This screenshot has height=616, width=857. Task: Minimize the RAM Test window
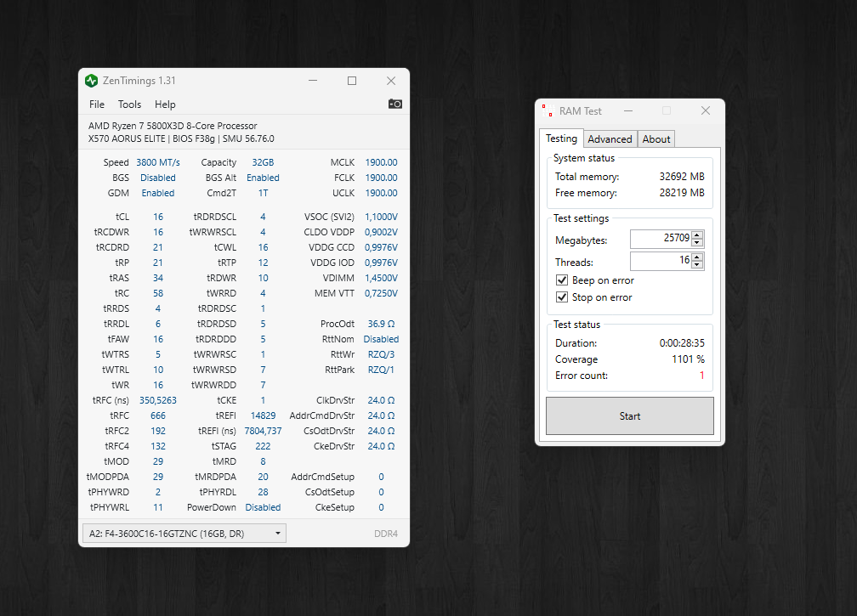(628, 110)
